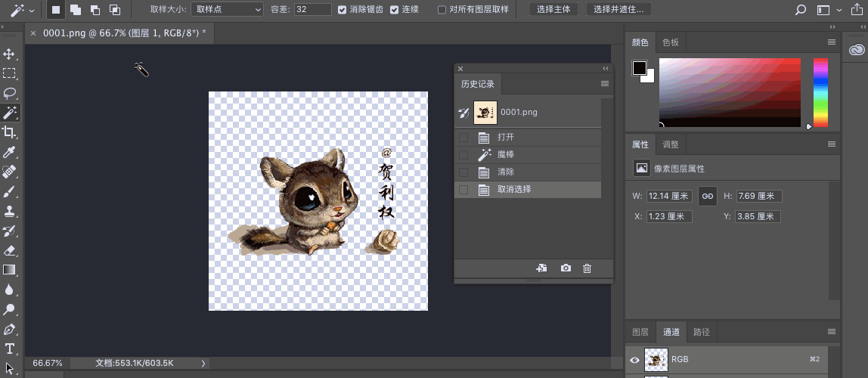Image resolution: width=868 pixels, height=378 pixels.
Task: Select the Eyedropper tool
Action: tap(9, 152)
